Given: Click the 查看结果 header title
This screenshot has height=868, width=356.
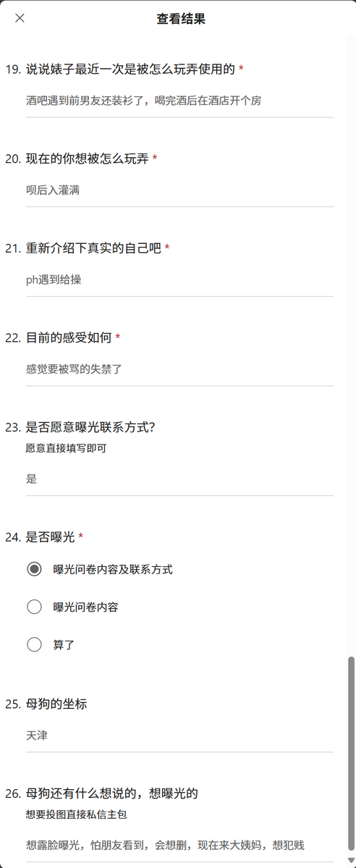Looking at the screenshot, I should [x=181, y=19].
